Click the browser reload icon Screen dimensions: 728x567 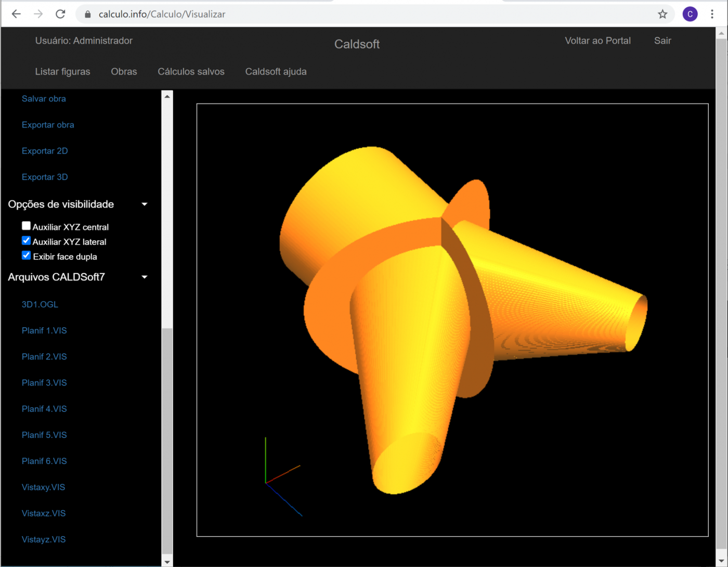point(60,14)
